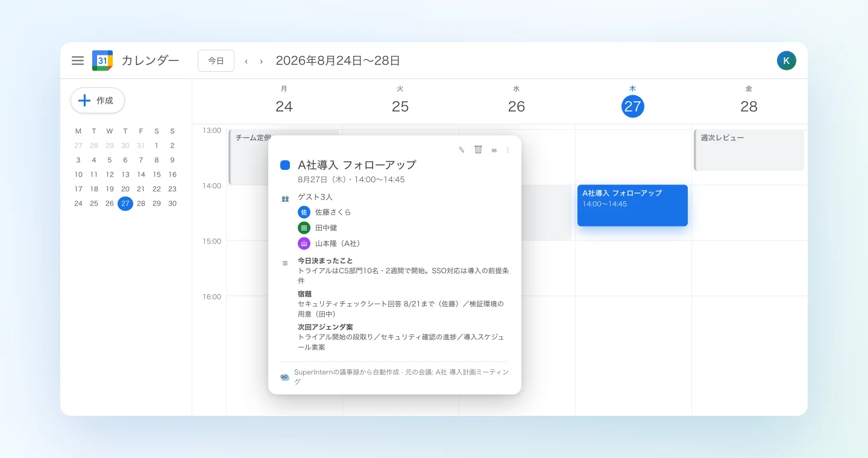This screenshot has width=868, height=458.
Task: Select day 20 in the mini calendar
Action: 125,189
